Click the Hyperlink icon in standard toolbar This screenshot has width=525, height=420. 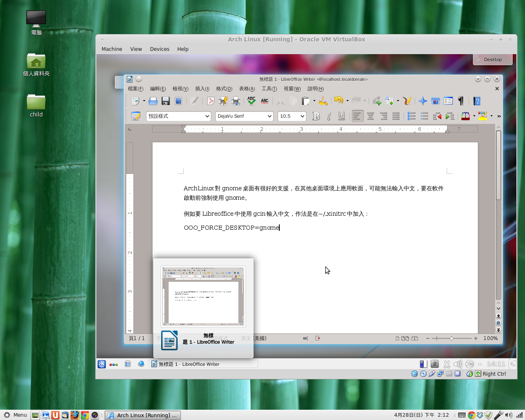pyautogui.click(x=377, y=101)
